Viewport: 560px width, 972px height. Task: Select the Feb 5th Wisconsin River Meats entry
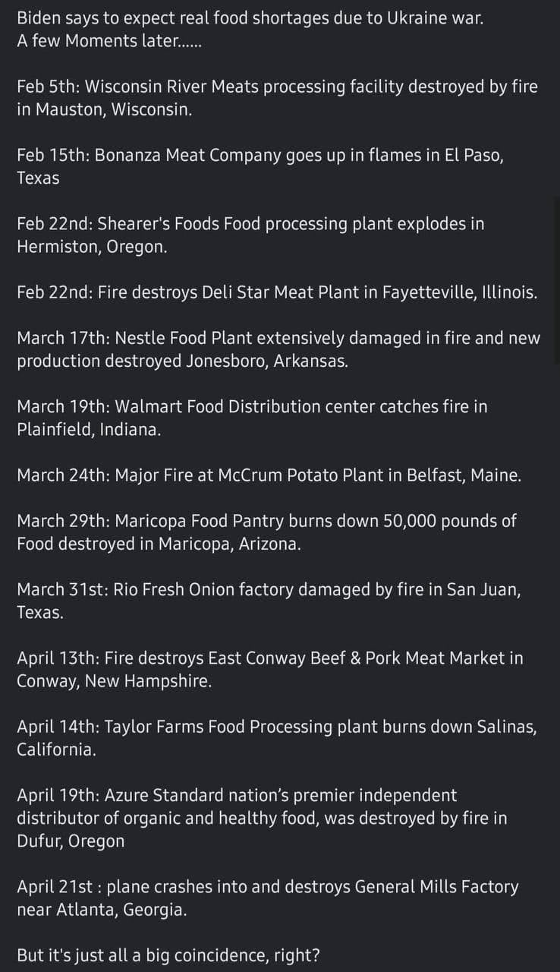(277, 87)
